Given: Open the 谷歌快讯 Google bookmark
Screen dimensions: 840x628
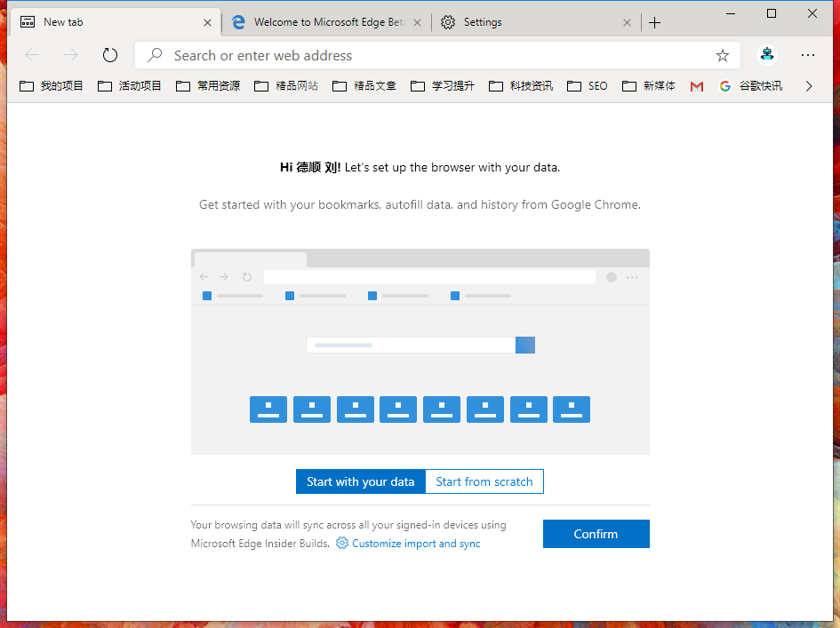Looking at the screenshot, I should point(750,85).
